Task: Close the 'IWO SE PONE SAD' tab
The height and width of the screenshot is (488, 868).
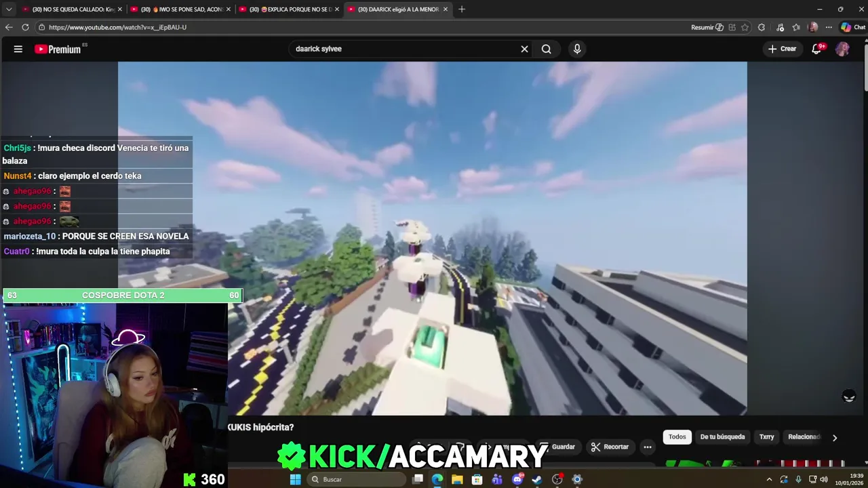Action: [229, 9]
